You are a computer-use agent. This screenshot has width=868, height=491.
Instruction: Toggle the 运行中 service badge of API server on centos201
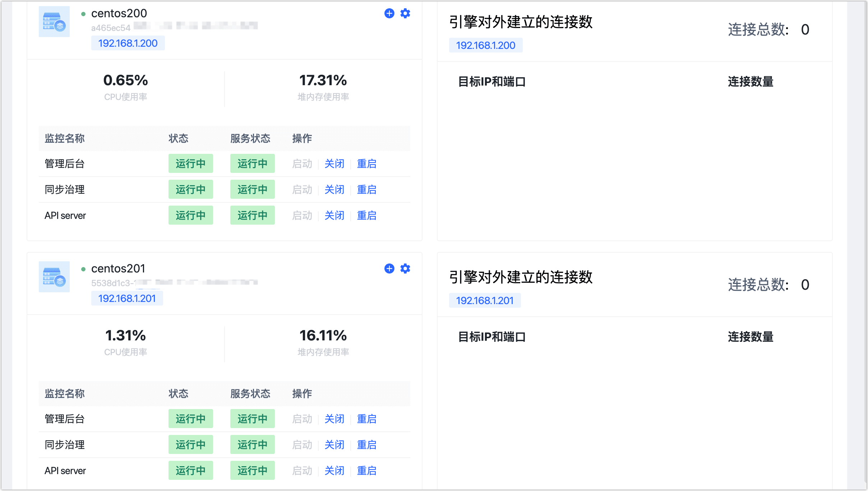(253, 470)
